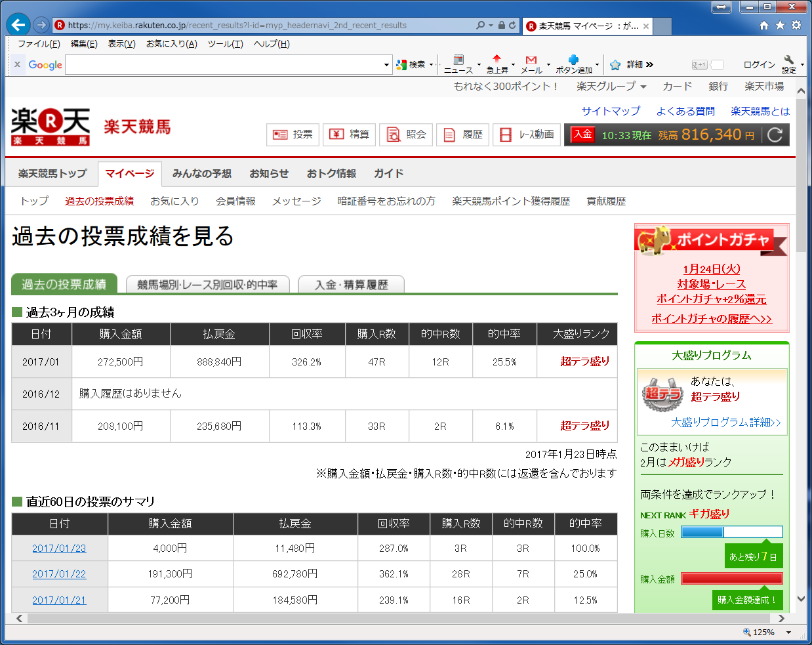Viewport: 812px width, 645px height.
Task: Expand the メール dropdown arrow
Action: coord(548,64)
